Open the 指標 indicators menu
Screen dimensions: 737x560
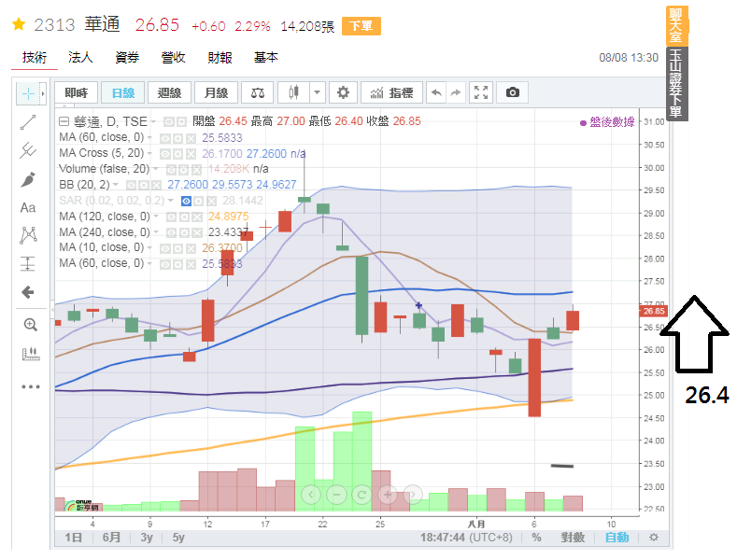[x=391, y=92]
